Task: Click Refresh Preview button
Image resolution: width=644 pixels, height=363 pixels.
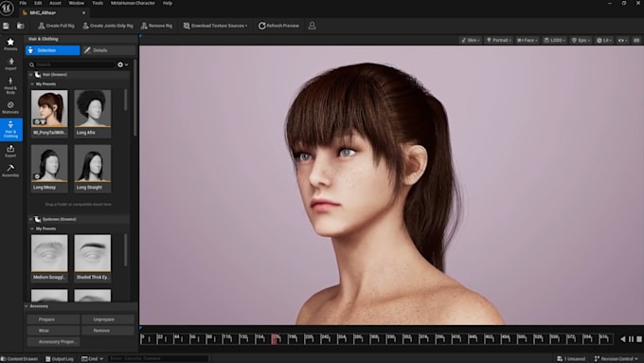Action: 278,26
